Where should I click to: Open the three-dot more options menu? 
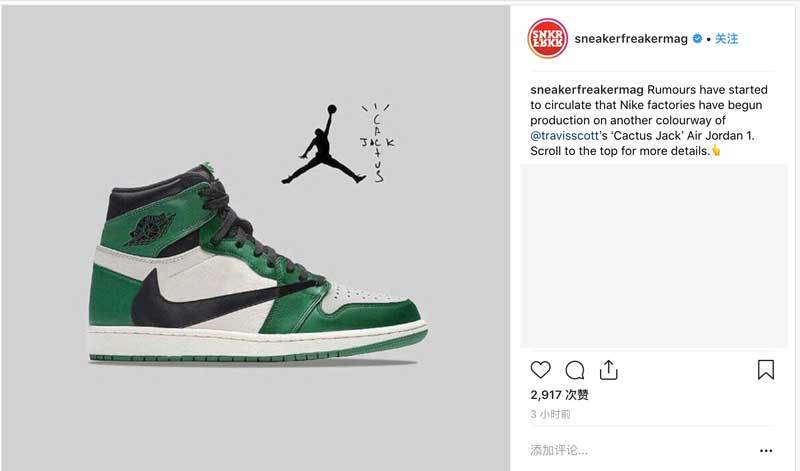(x=766, y=451)
